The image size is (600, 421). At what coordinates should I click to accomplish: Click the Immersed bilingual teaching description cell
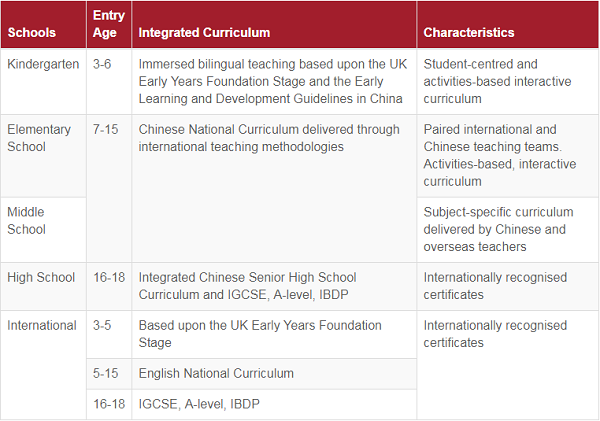(271, 81)
